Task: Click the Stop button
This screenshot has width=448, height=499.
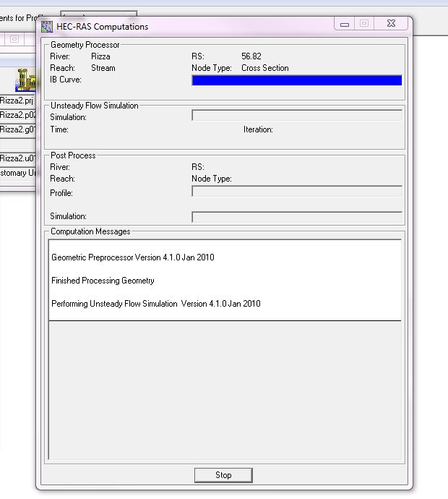Action: click(x=223, y=475)
